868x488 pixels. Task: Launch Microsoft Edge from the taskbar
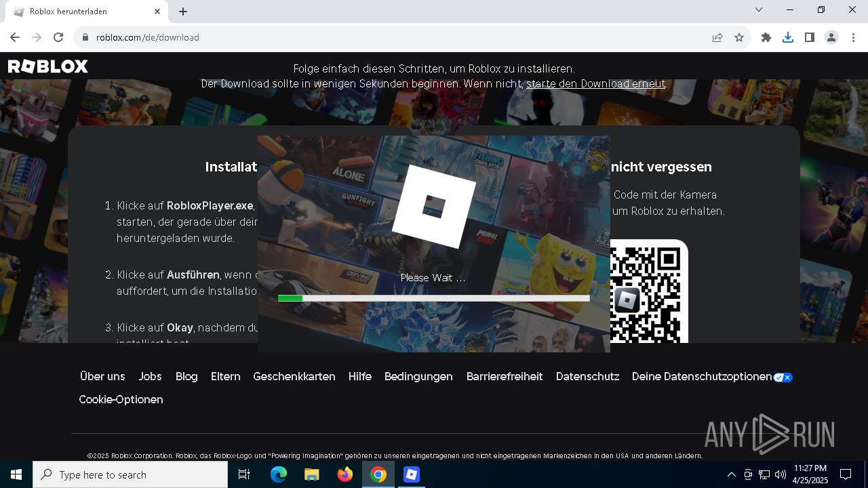pyautogui.click(x=279, y=474)
